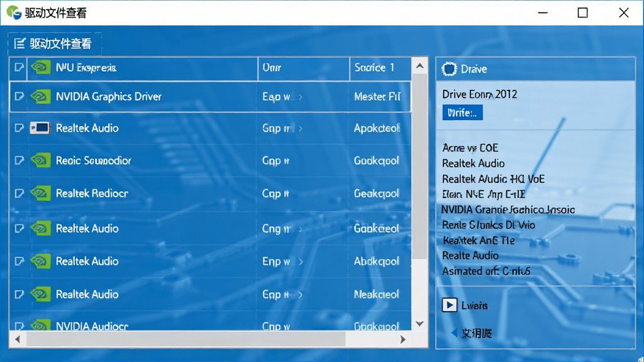The width and height of the screenshot is (644, 362).
Task: Select the NVIDIA Audiocr row name
Action: click(92, 326)
